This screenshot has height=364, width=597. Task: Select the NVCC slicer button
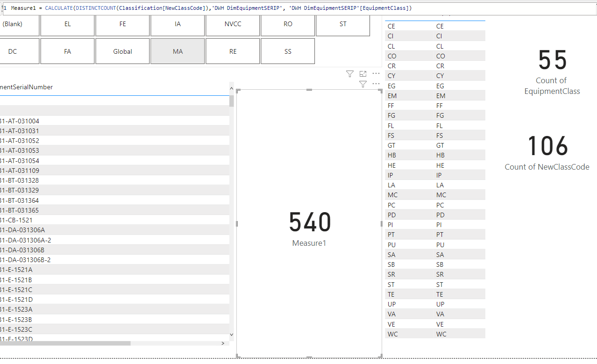click(x=233, y=24)
